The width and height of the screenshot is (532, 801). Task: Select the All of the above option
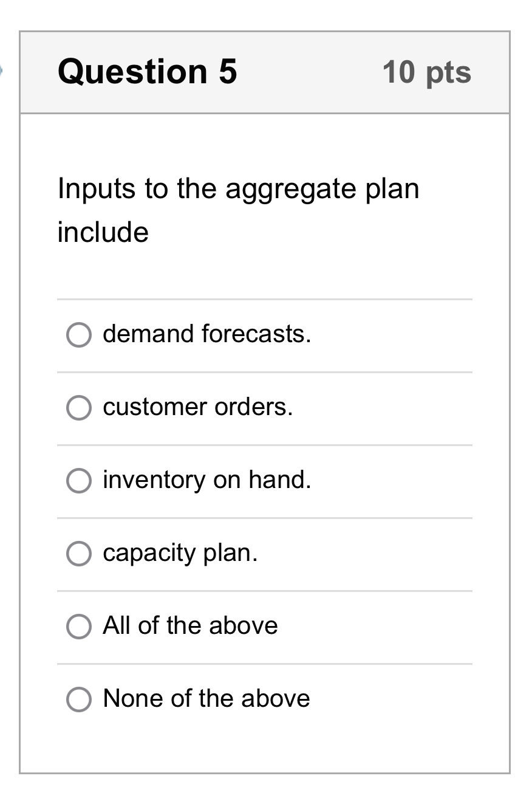78,626
